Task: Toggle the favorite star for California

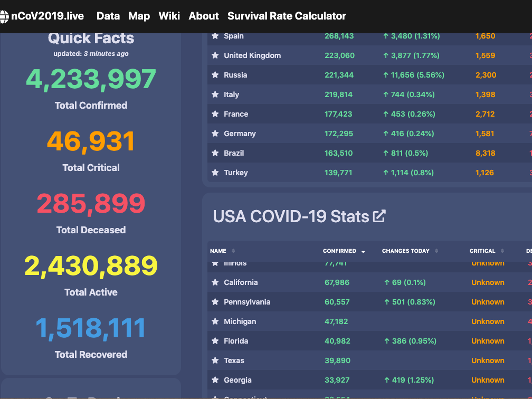Action: (x=215, y=282)
